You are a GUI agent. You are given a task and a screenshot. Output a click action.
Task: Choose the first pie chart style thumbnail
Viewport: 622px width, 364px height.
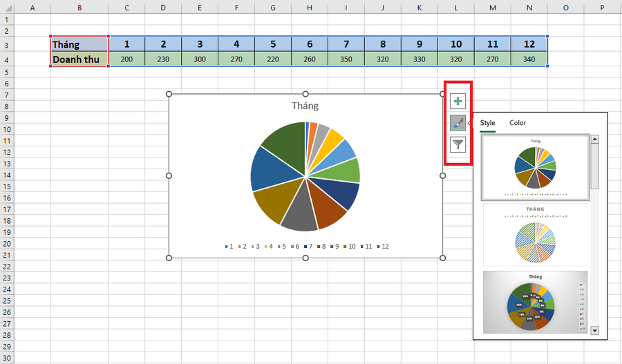pos(535,167)
